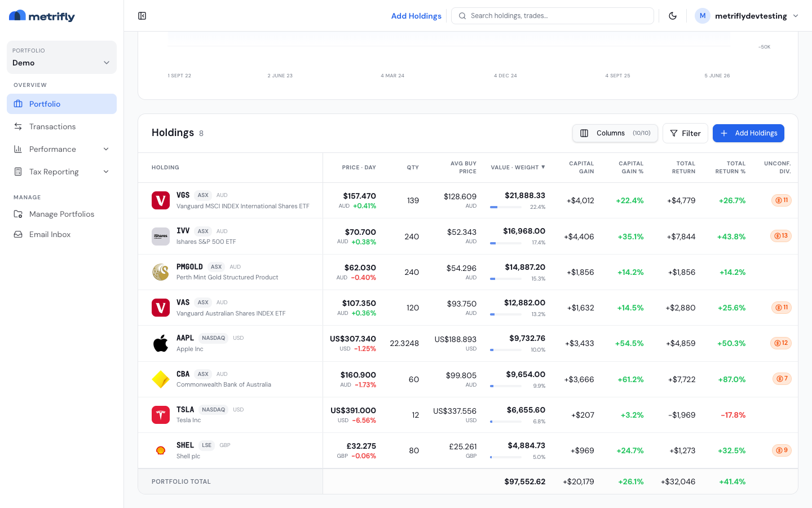Focus the search holdings field
This screenshot has width=812, height=508.
[553, 16]
